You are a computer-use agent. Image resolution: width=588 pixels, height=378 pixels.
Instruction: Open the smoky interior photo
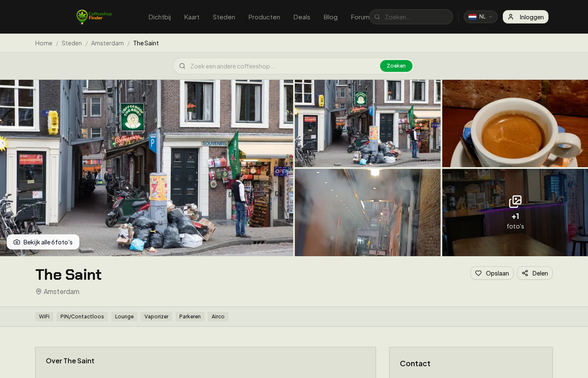point(367,213)
